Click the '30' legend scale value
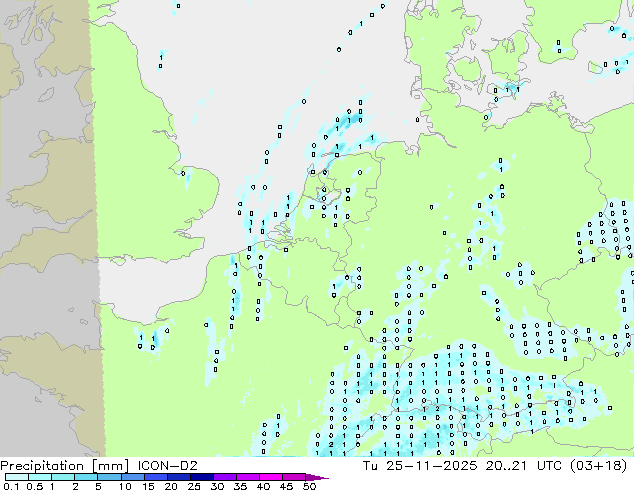The image size is (634, 490). pos(217,486)
